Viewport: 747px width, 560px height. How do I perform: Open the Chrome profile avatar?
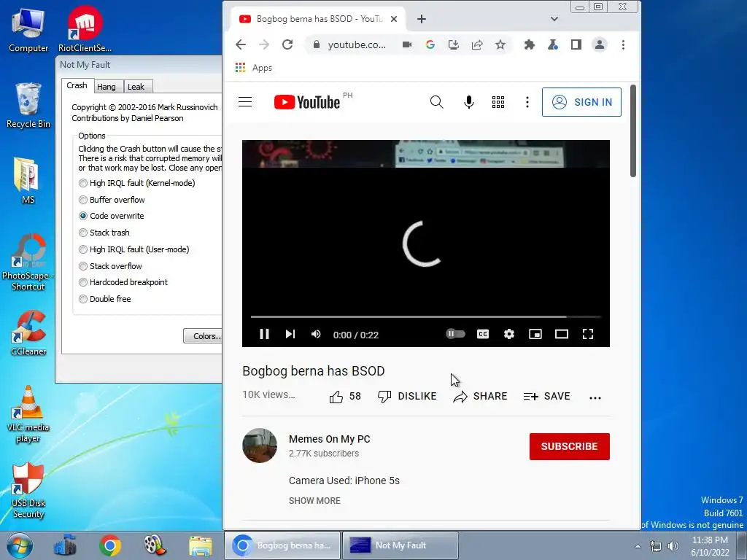[x=600, y=44]
